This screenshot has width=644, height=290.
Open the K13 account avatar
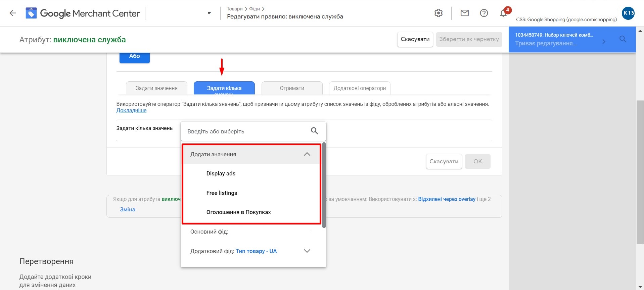[628, 13]
